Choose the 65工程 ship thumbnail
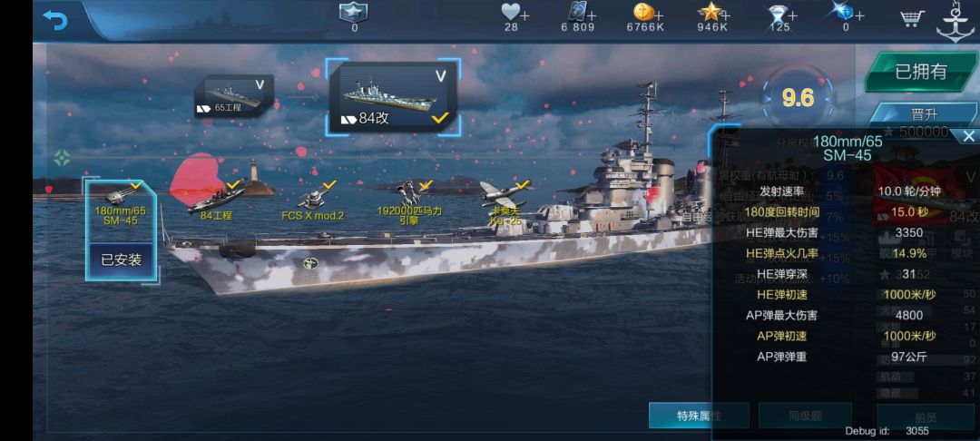Screen dimensions: 980x441 coord(234,95)
